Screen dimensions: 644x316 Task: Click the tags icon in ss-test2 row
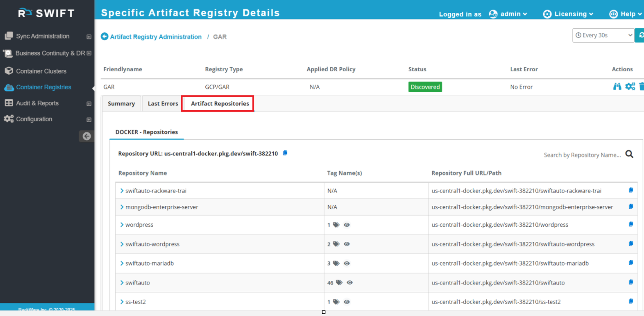coord(336,302)
